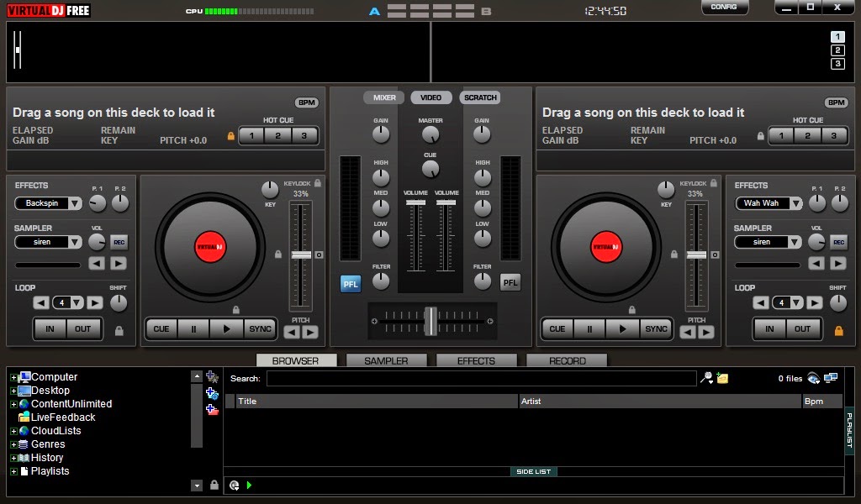This screenshot has height=504, width=861.
Task: Toggle right deck keylock padlock
Action: click(x=714, y=183)
